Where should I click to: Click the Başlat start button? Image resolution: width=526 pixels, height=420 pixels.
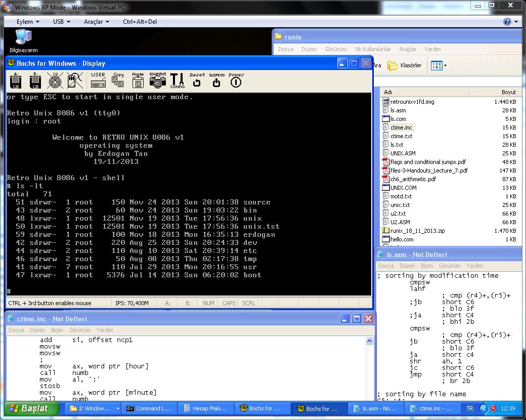[x=32, y=408]
